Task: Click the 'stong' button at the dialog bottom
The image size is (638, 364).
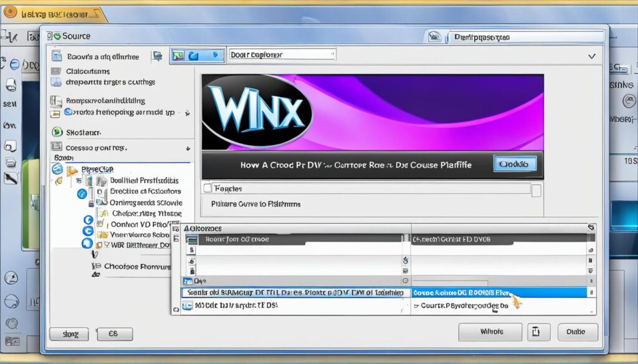Action: pos(69,334)
